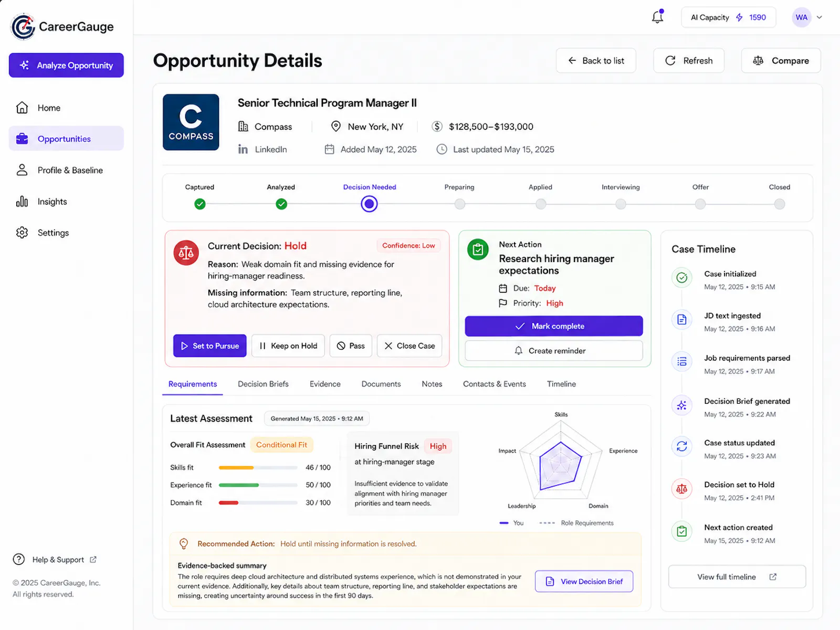Select the Captured stage marker

(x=200, y=204)
